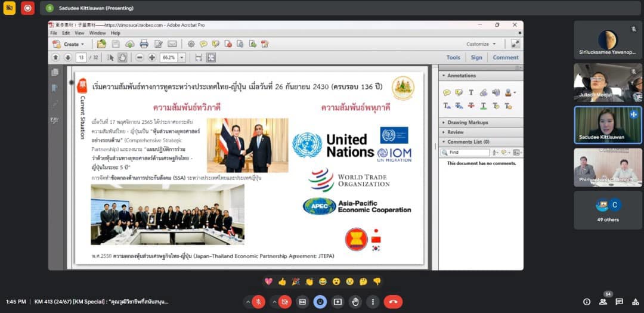
Task: Select Sadudee Kittisuwan's video thumbnail
Action: tap(608, 125)
